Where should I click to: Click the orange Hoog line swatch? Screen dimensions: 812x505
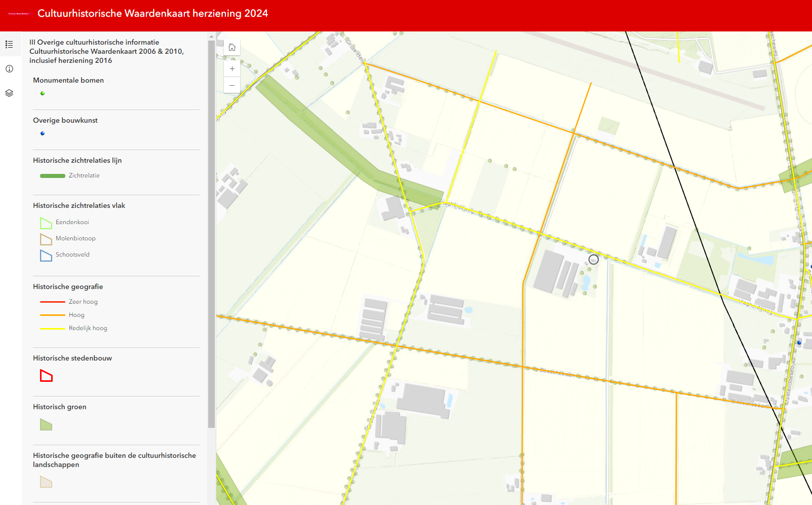[x=53, y=315]
